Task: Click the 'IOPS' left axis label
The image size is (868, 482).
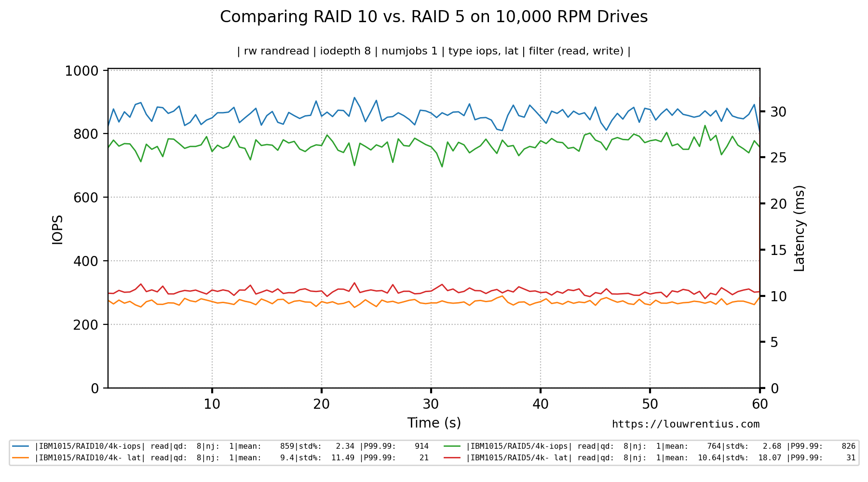Action: pyautogui.click(x=58, y=229)
